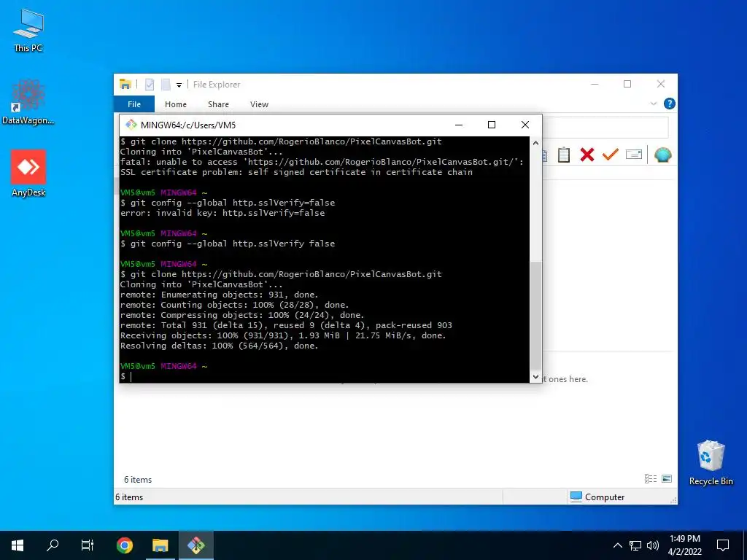747x560 pixels.
Task: Open File Explorer from taskbar
Action: click(x=160, y=545)
